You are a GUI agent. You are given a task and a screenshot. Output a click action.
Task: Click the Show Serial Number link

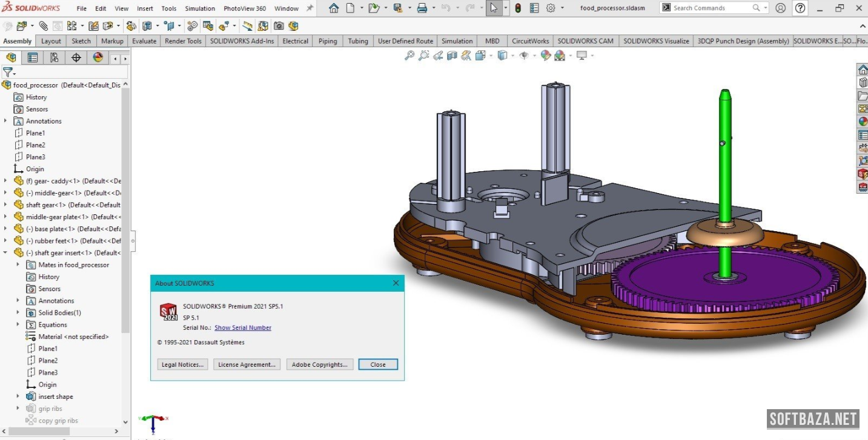point(242,327)
